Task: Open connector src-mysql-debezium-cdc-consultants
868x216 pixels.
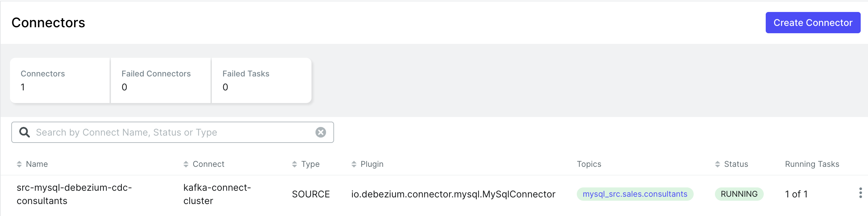Action: (74, 194)
